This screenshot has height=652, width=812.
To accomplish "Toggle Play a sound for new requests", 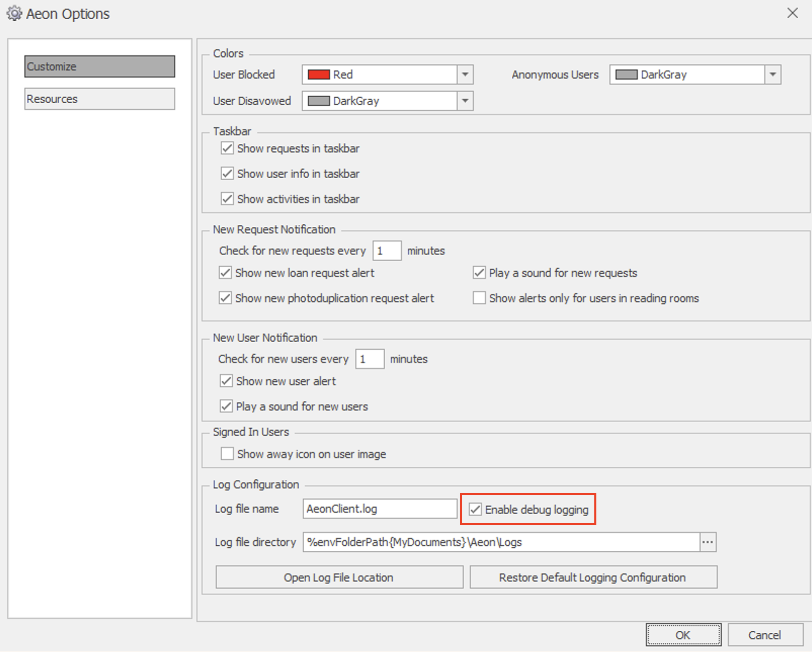I will coord(479,272).
